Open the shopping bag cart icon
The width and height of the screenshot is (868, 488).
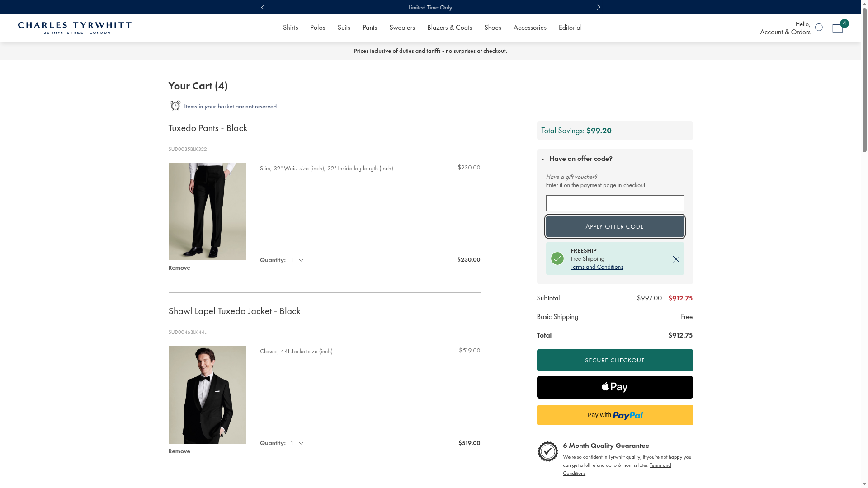[x=838, y=28]
